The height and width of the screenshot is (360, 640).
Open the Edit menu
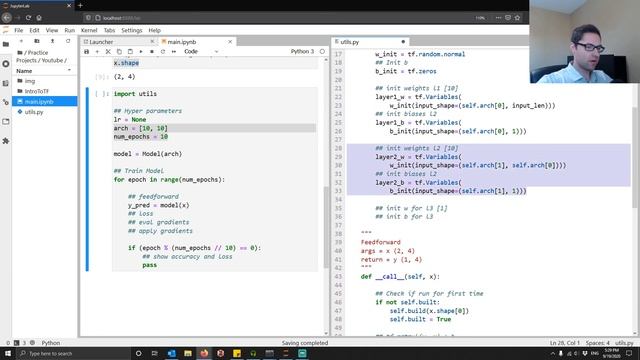click(34, 30)
